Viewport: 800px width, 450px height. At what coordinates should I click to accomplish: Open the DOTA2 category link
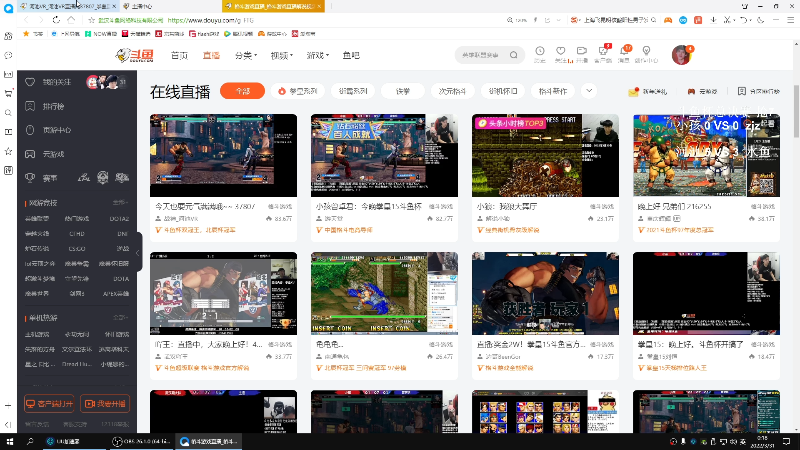pos(119,218)
